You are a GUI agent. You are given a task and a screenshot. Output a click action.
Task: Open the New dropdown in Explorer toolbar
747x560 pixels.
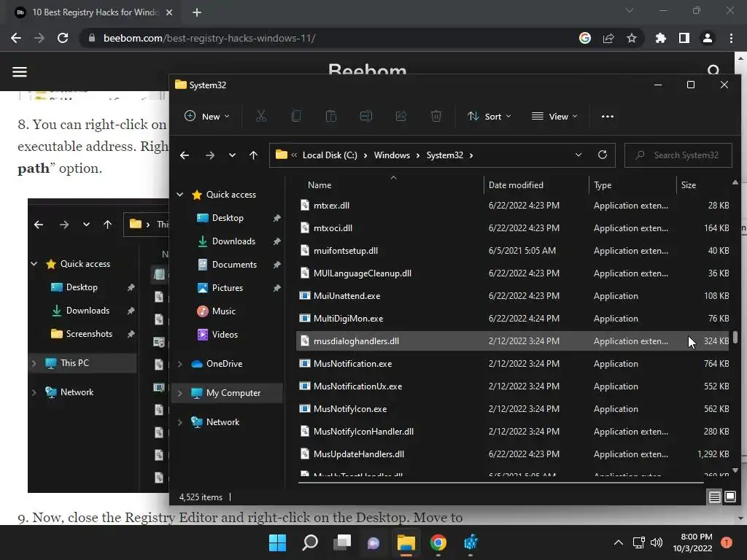pyautogui.click(x=206, y=116)
